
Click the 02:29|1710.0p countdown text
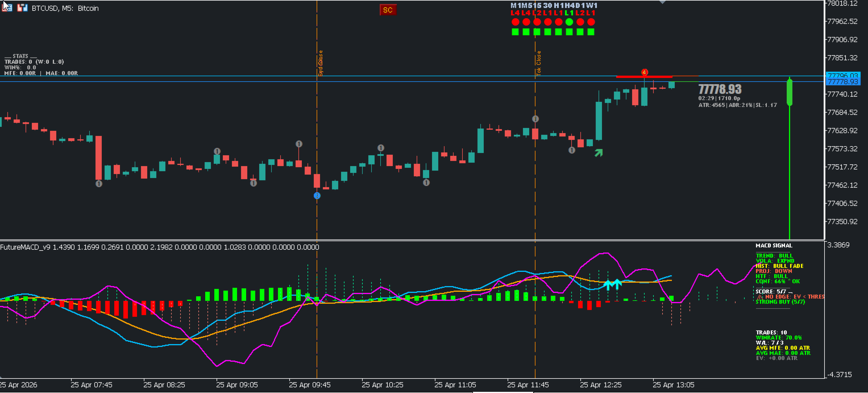[719, 98]
